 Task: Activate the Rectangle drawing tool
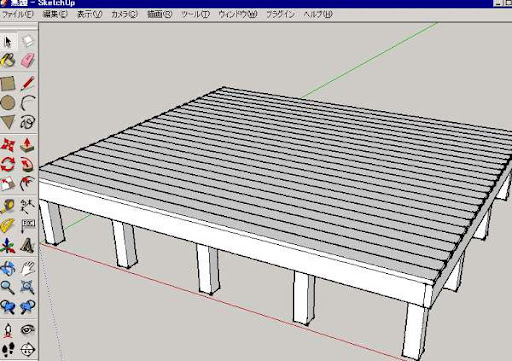(8, 84)
